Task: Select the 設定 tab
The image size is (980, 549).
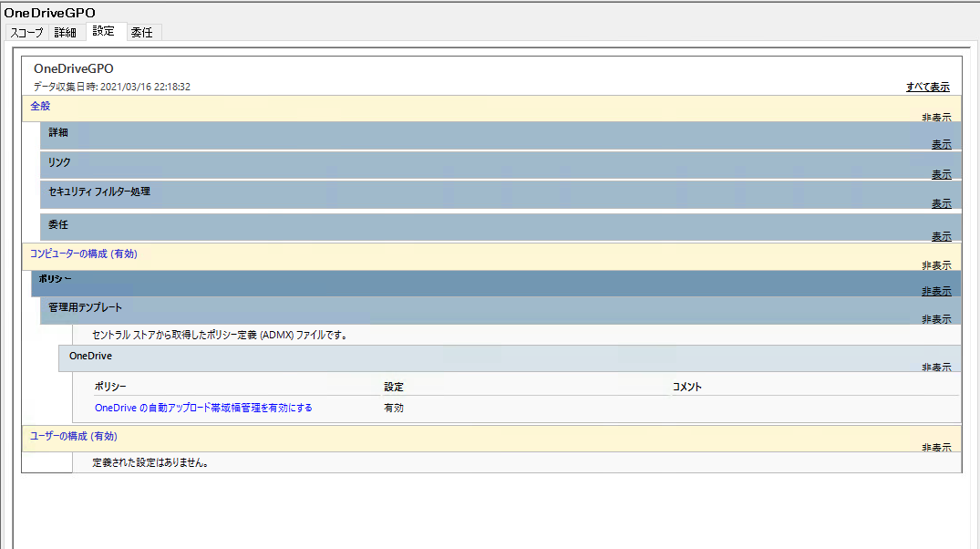Action: (104, 31)
